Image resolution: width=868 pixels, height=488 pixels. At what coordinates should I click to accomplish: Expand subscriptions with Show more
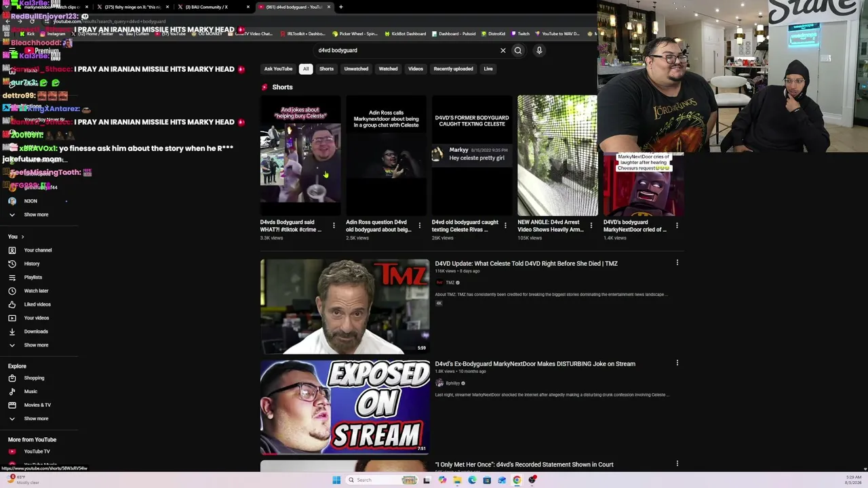click(36, 215)
